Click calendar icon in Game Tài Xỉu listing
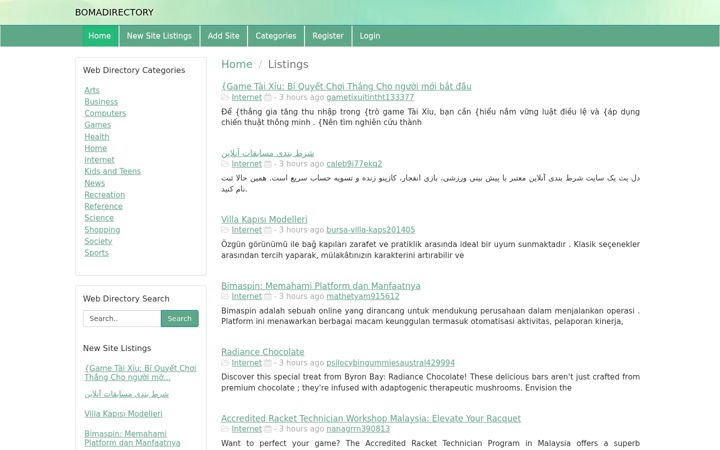Viewport: 720px width, 450px height. click(x=268, y=97)
